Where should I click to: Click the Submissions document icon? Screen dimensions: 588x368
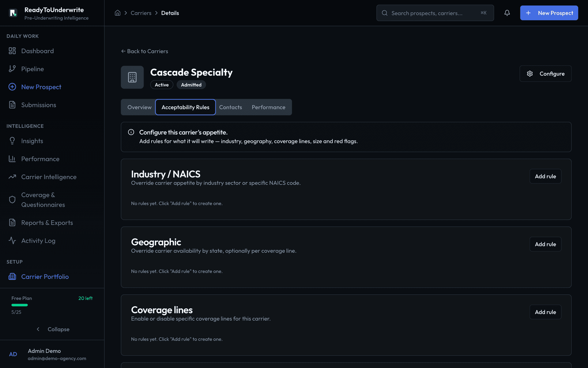12,105
